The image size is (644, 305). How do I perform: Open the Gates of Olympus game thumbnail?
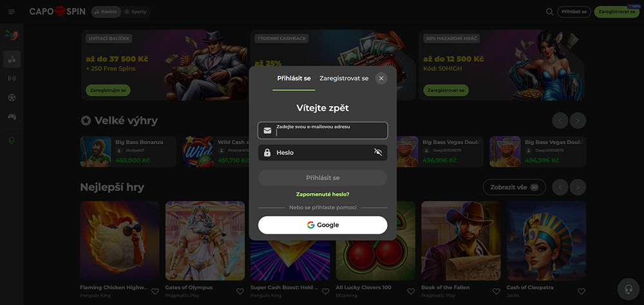tap(205, 241)
